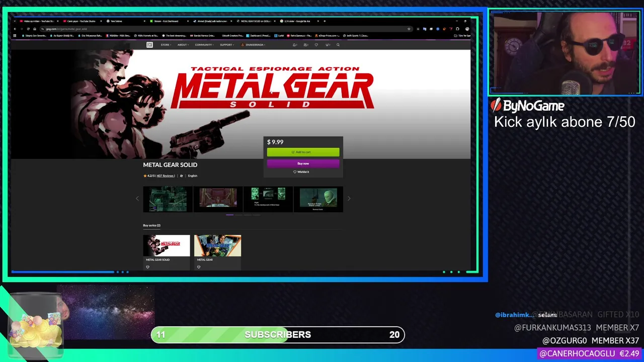644x362 pixels.
Task: Reload the page with the refresh icon
Action: (x=28, y=29)
